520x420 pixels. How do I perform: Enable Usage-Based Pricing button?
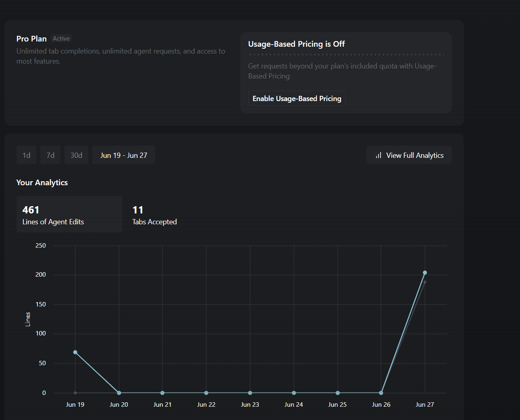(297, 99)
